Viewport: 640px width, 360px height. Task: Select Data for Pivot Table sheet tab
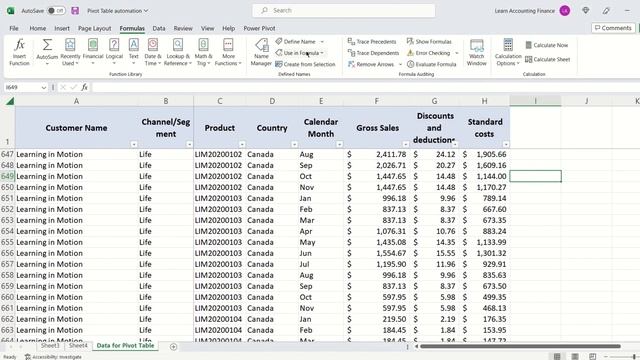click(125, 345)
